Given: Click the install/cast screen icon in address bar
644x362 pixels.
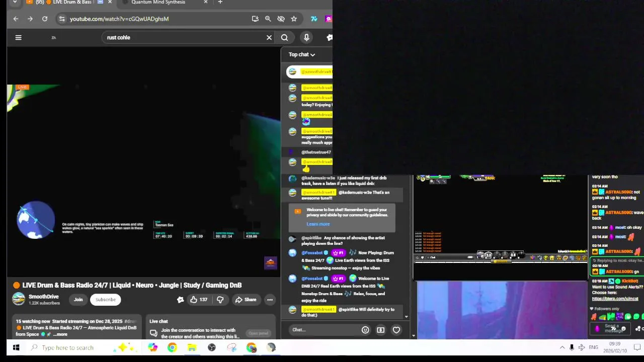Looking at the screenshot, I should [x=255, y=19].
